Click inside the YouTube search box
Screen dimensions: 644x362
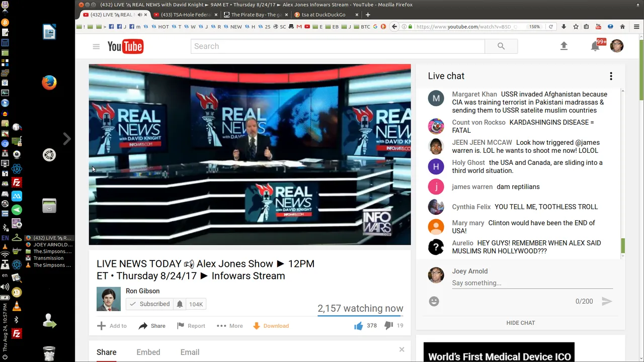click(x=338, y=46)
